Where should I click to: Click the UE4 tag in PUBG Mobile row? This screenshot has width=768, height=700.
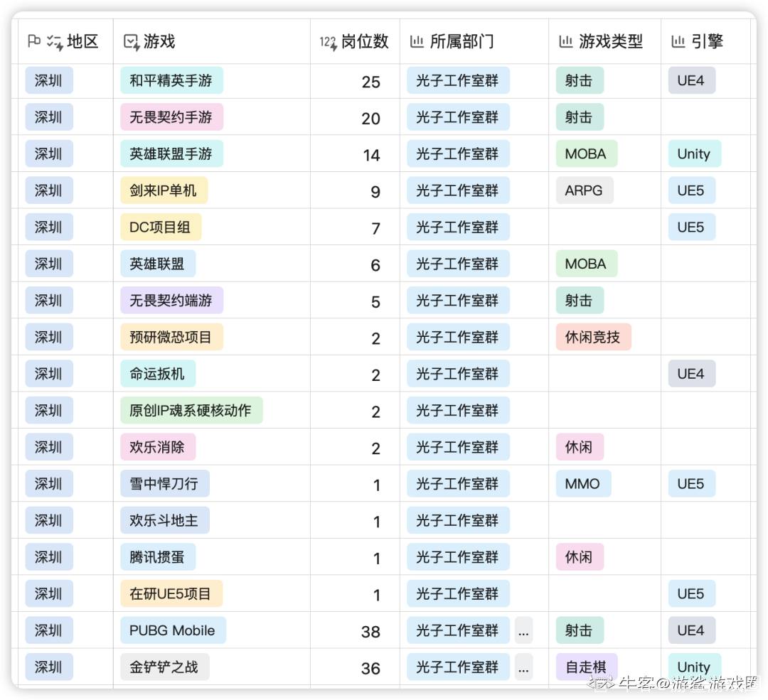[692, 630]
